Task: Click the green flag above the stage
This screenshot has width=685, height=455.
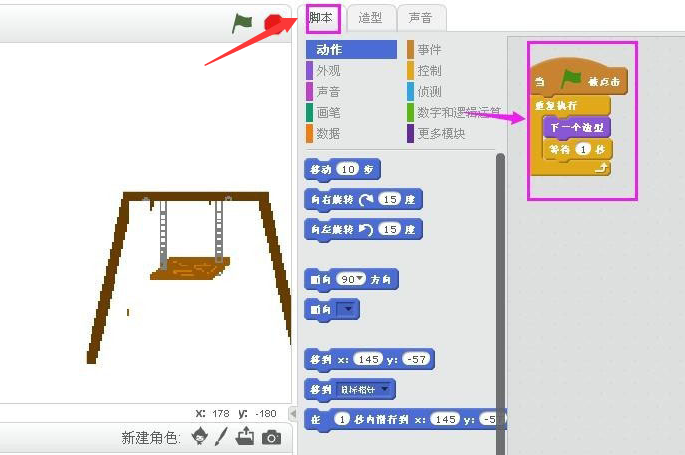Action: pyautogui.click(x=242, y=22)
